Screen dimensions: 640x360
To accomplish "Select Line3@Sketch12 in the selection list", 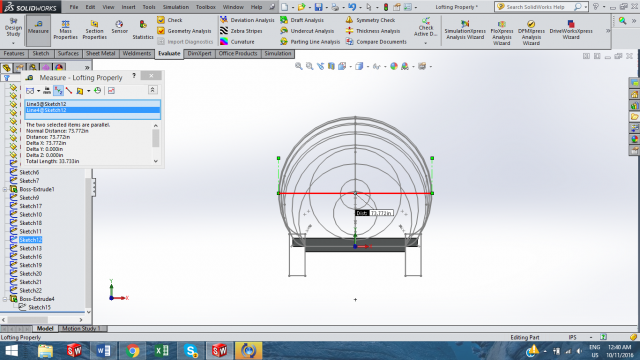I will pyautogui.click(x=93, y=104).
